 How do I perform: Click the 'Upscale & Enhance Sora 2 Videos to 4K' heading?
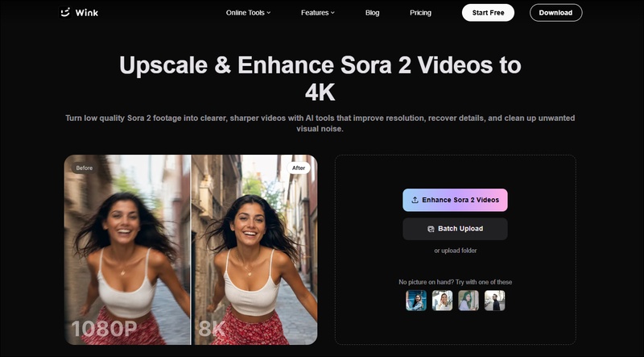point(320,78)
